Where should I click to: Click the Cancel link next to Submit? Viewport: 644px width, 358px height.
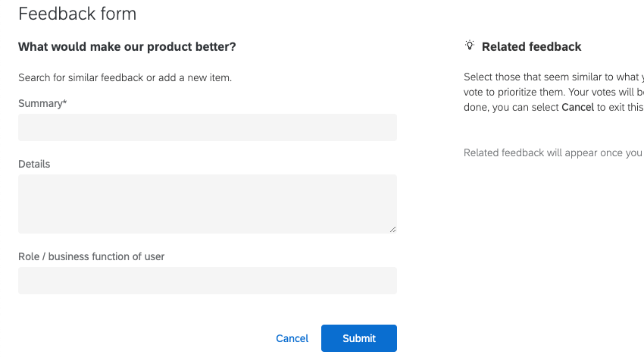pyautogui.click(x=292, y=338)
